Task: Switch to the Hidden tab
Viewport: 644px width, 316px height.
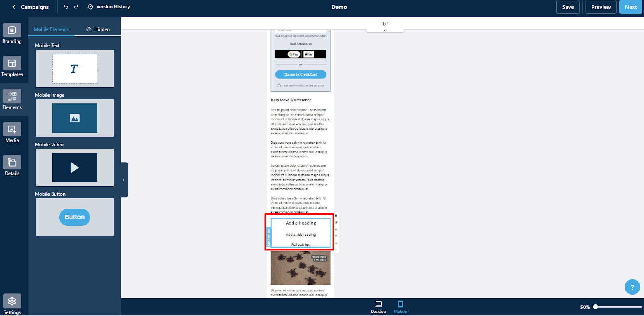Action: (x=98, y=29)
